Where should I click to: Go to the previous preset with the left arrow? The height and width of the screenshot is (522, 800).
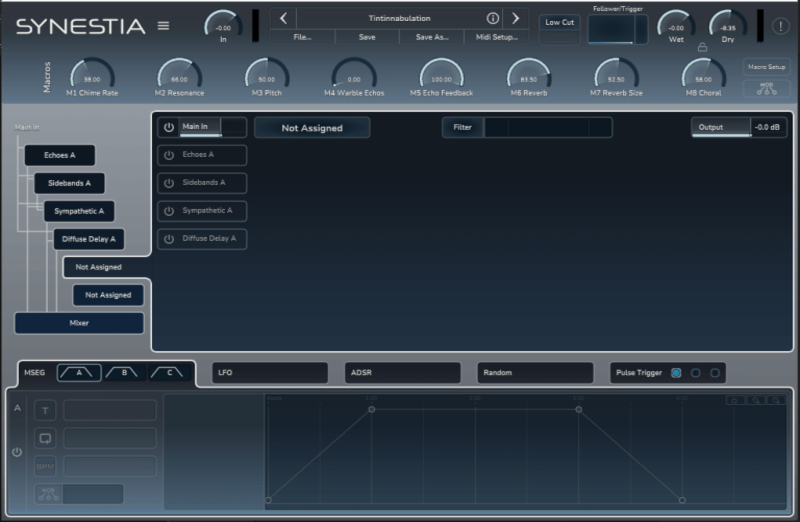pos(284,19)
